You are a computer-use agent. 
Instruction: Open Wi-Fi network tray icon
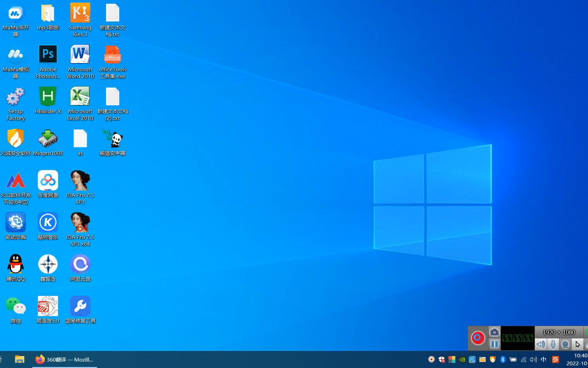pos(523,359)
